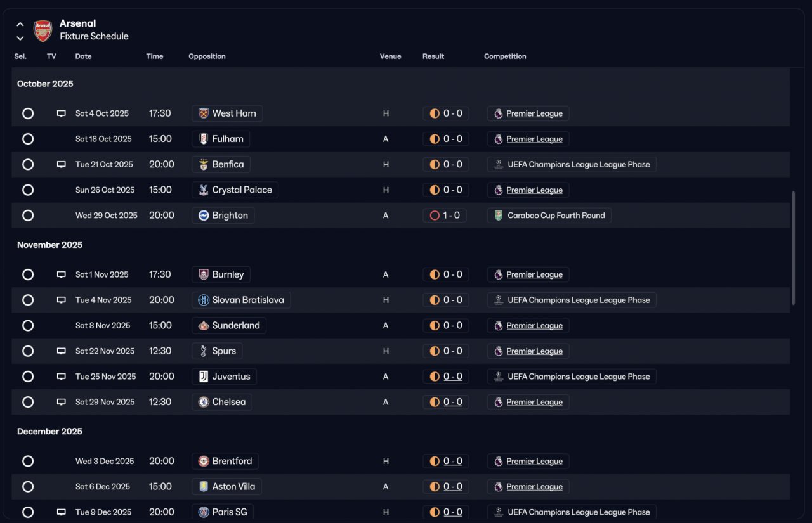The height and width of the screenshot is (523, 812).
Task: Click Premier League logo in Fulham row
Action: (499, 139)
